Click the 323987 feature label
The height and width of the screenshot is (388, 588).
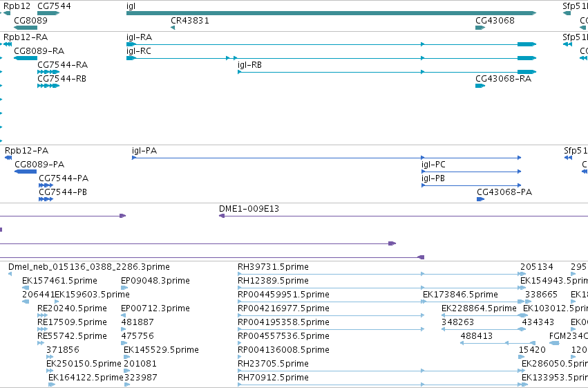click(x=141, y=378)
